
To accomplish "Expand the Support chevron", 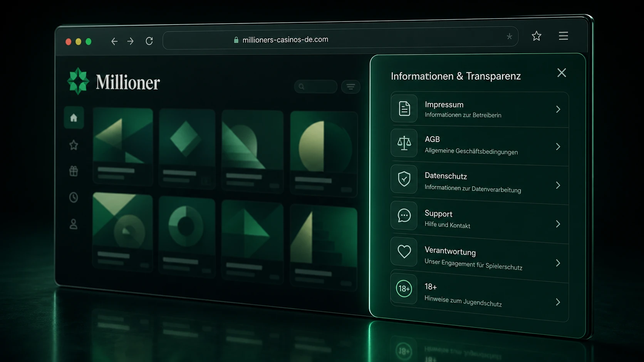I will click(558, 224).
